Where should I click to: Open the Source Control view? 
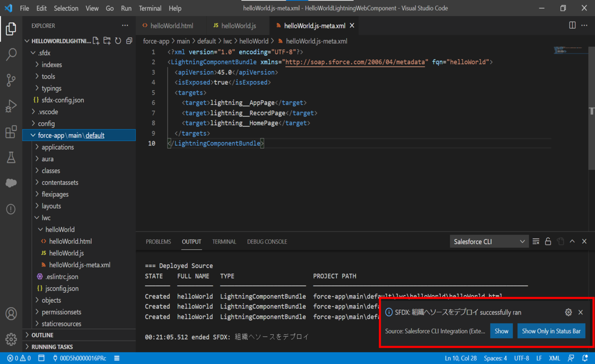pos(11,80)
